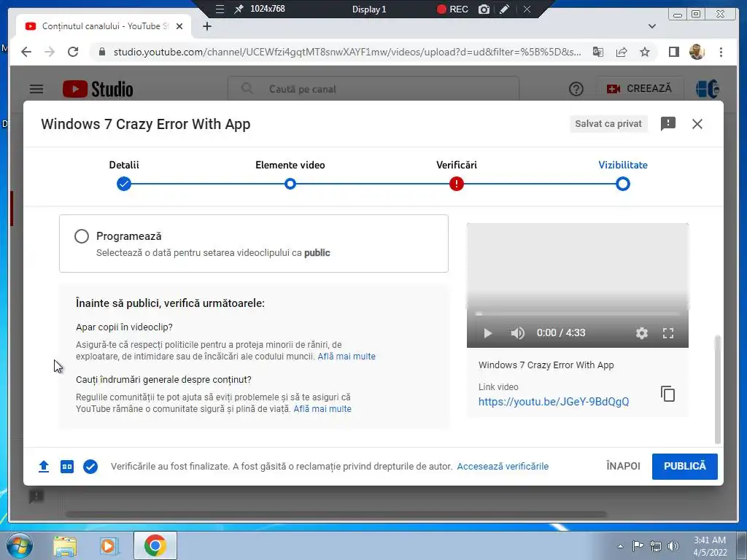Image resolution: width=747 pixels, height=560 pixels.
Task: Open the system tray volume icon
Action: tap(673, 546)
